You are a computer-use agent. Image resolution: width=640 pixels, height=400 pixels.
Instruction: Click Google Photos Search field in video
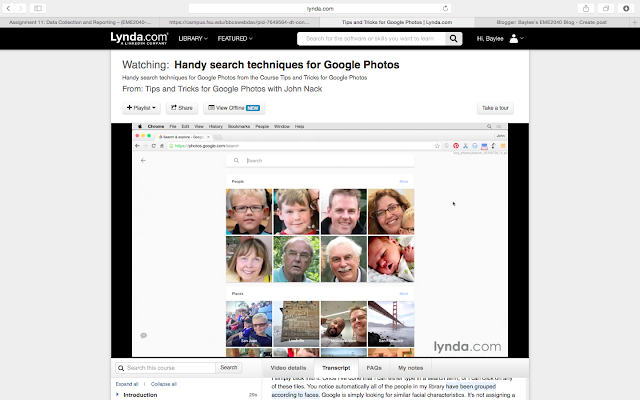pyautogui.click(x=320, y=160)
